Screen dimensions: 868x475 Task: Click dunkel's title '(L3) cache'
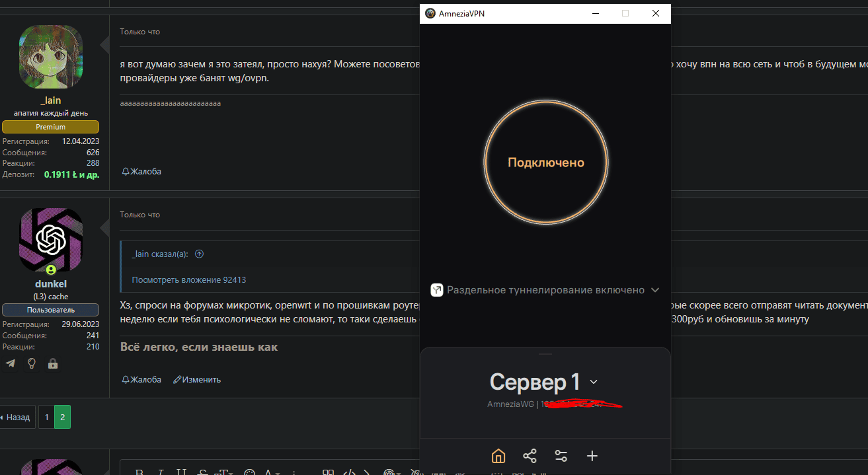(x=51, y=297)
